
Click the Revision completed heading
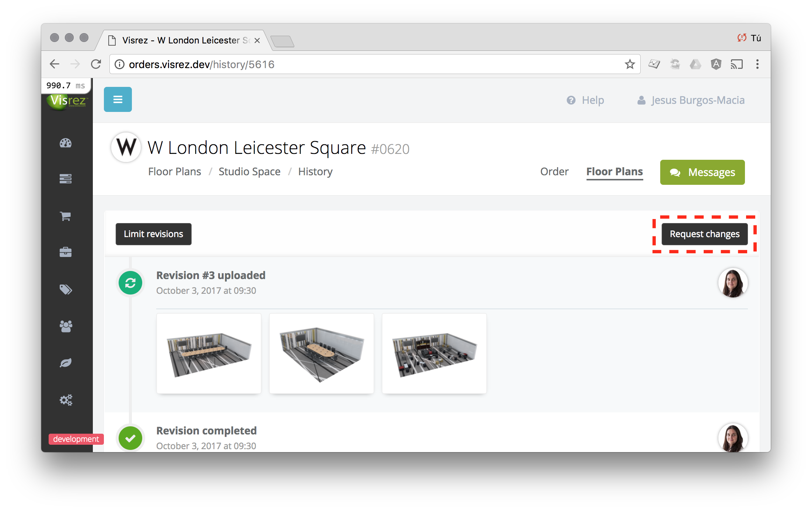coord(206,431)
